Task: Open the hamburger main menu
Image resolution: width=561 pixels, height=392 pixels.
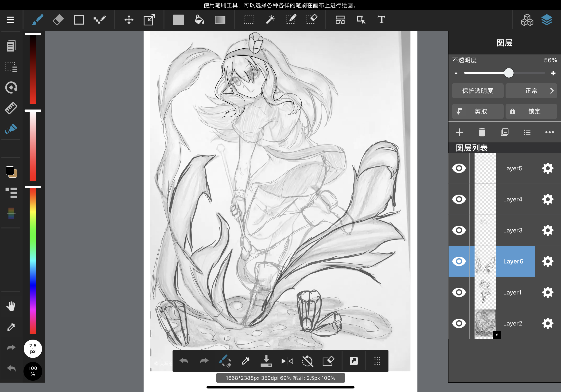Action: click(10, 20)
